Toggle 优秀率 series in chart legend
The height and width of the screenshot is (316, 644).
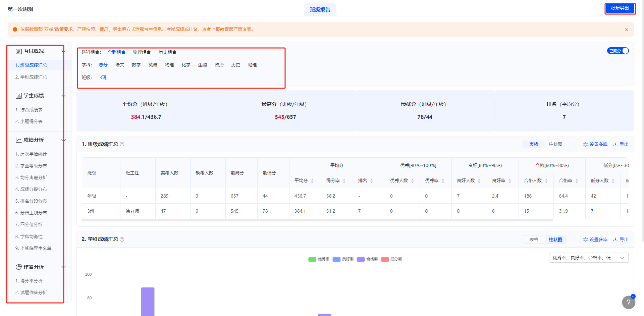(x=319, y=259)
